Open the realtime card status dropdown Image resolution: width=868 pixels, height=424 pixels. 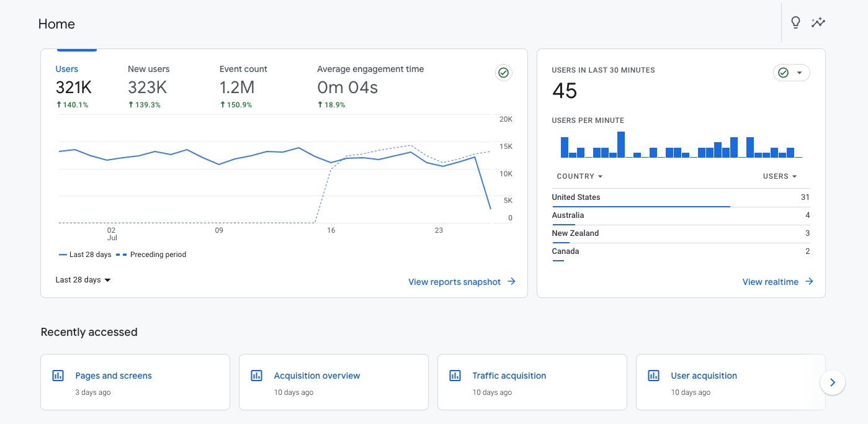[792, 73]
